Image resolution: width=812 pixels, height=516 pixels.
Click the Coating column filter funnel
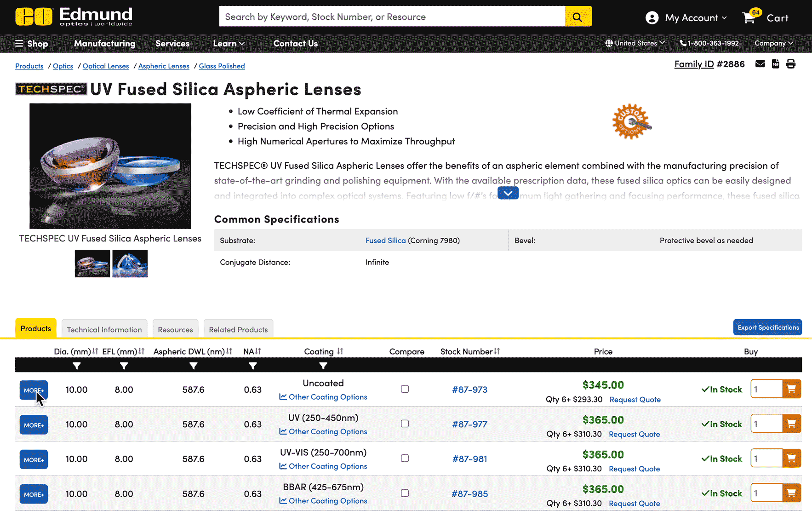[x=323, y=366]
